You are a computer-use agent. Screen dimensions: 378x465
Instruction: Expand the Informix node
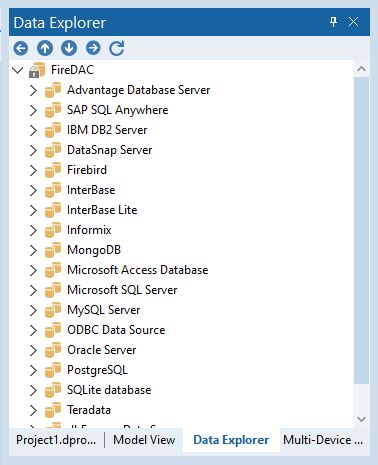33,230
